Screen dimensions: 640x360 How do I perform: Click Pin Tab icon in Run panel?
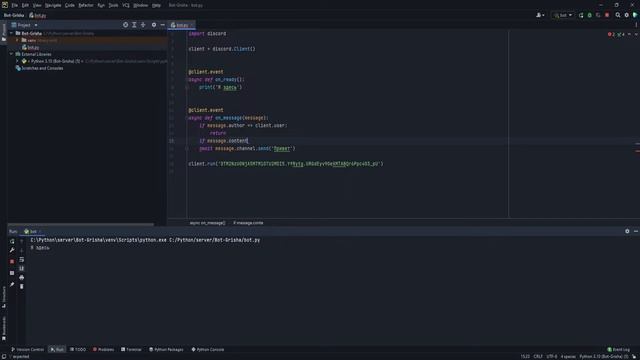[x=12, y=284]
